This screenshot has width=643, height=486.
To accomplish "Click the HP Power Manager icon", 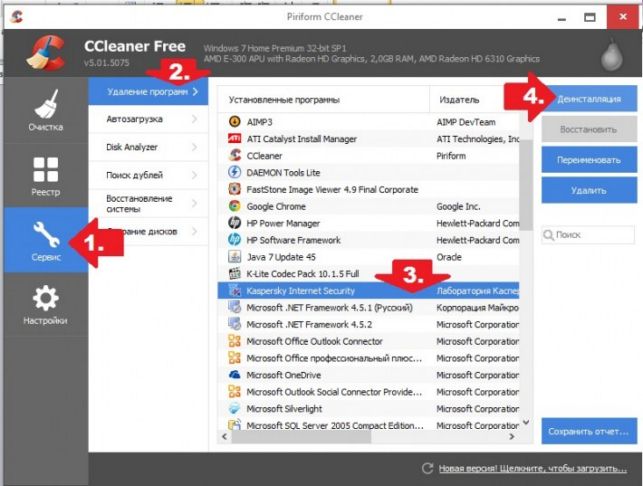I will tap(235, 223).
